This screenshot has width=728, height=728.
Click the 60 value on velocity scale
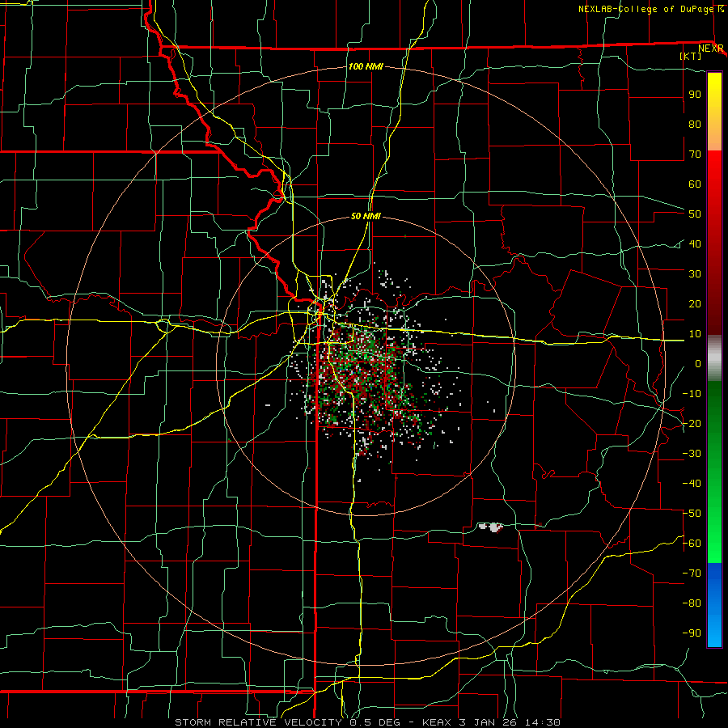[x=695, y=184]
